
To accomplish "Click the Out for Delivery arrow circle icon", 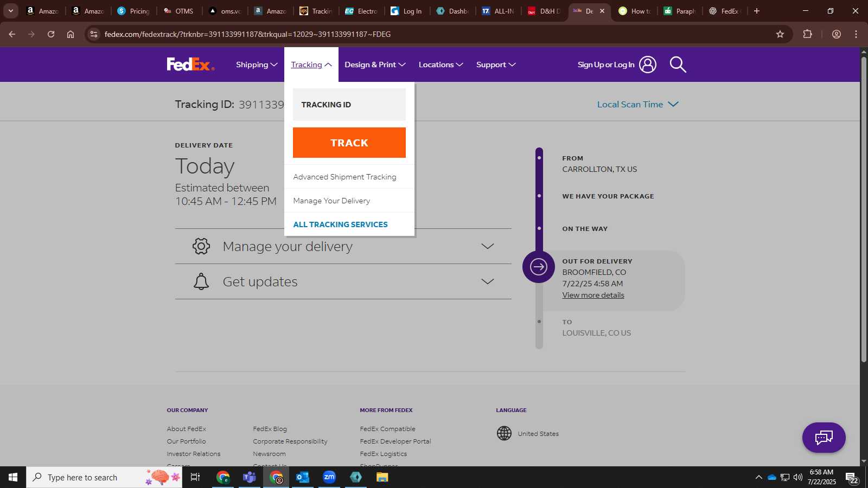I will click(538, 267).
